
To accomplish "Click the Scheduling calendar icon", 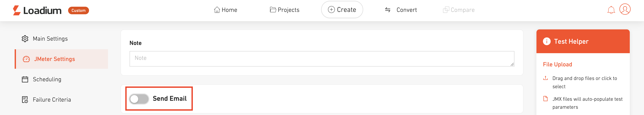I will click(x=25, y=79).
